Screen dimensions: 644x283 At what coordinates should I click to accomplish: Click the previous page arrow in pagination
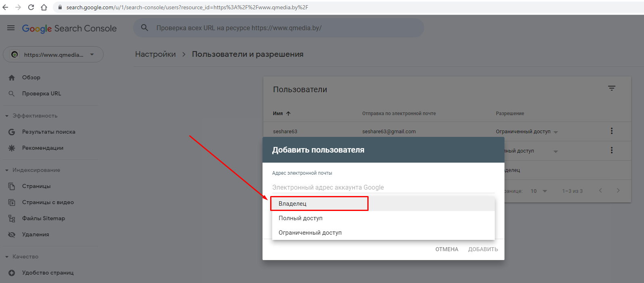[600, 190]
